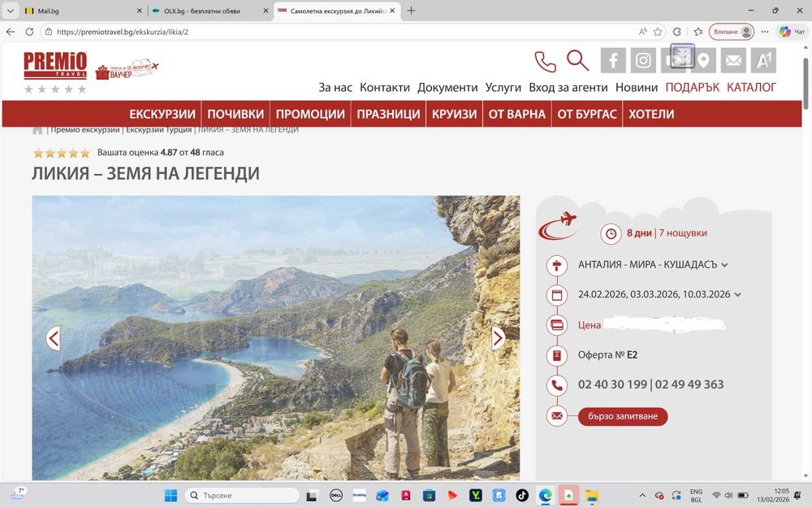The height and width of the screenshot is (508, 812).
Task: Show previous photo with left arrow
Action: tap(54, 338)
